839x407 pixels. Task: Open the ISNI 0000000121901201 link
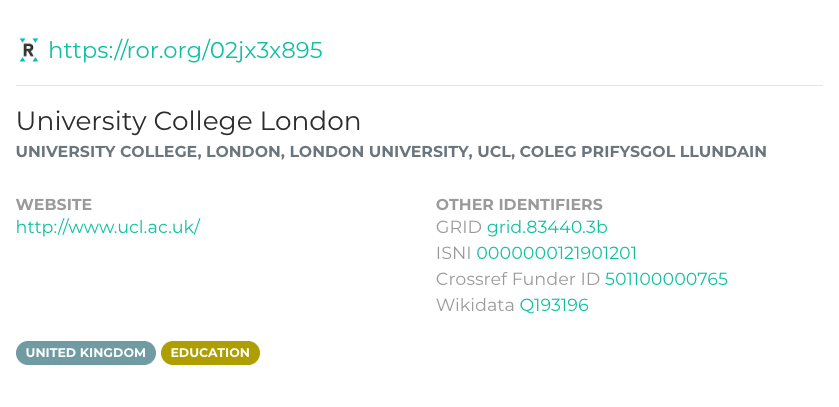pyautogui.click(x=556, y=253)
